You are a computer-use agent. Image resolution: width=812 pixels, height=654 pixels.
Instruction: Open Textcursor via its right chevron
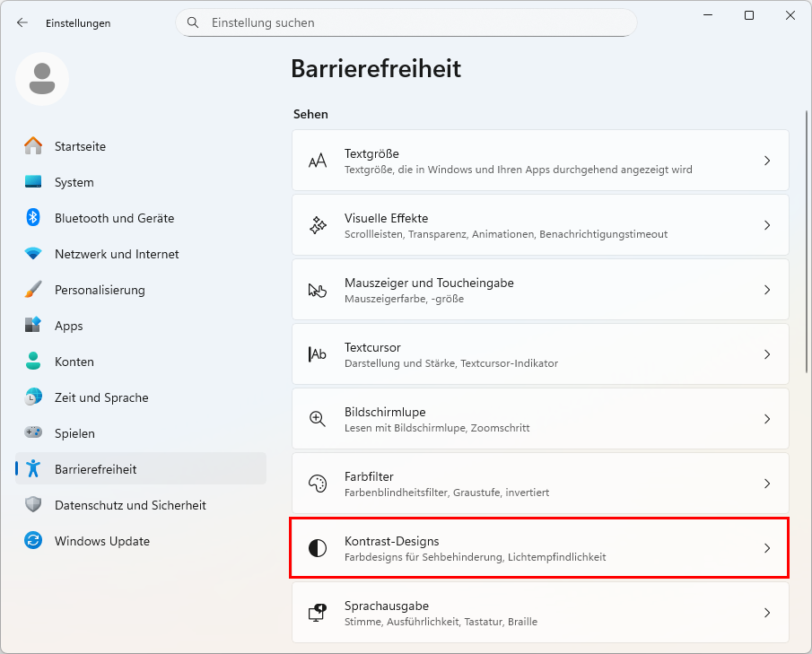tap(767, 354)
